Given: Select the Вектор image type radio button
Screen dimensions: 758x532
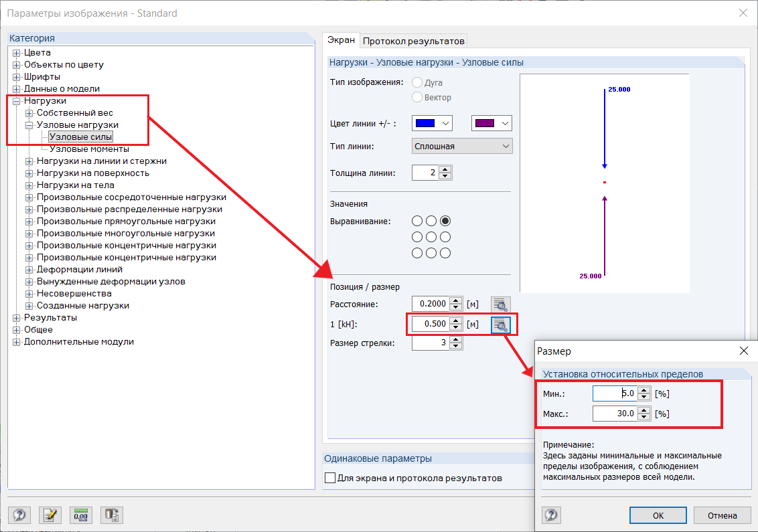Looking at the screenshot, I should [417, 97].
